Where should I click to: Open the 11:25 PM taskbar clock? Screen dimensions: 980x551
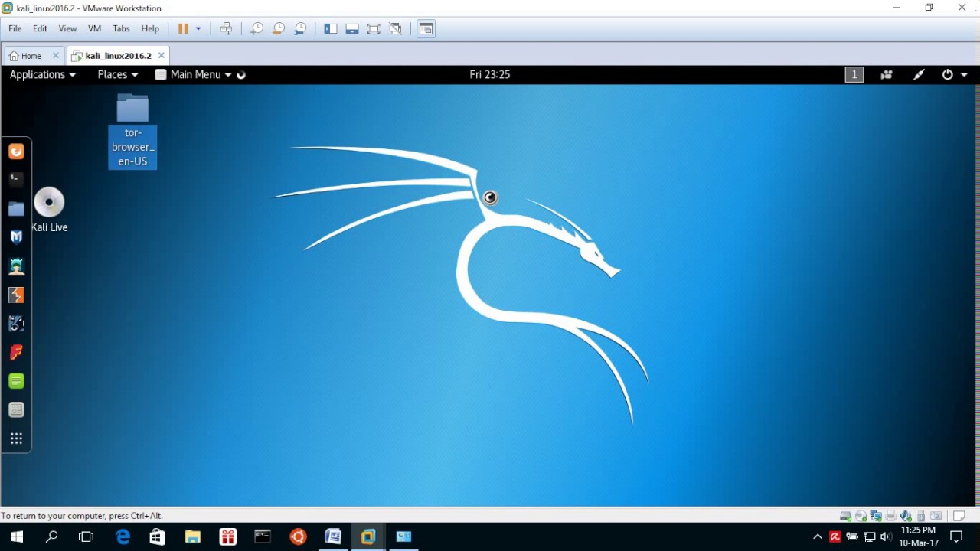click(919, 536)
